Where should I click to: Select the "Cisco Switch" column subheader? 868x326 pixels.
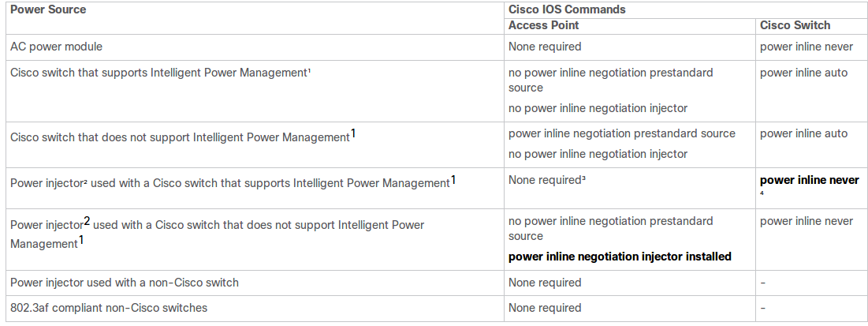[x=795, y=25]
